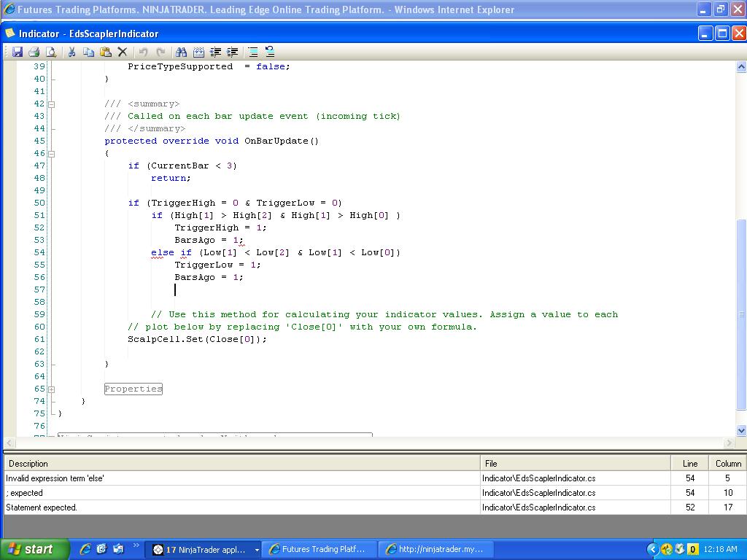
Task: Switch to Futures Trading Platf taskbar button
Action: pos(320,550)
